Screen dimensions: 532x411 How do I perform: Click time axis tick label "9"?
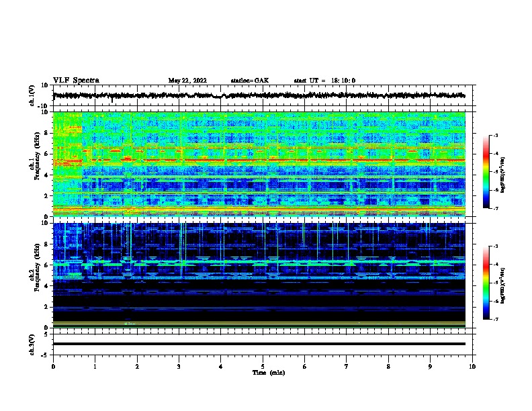430,367
